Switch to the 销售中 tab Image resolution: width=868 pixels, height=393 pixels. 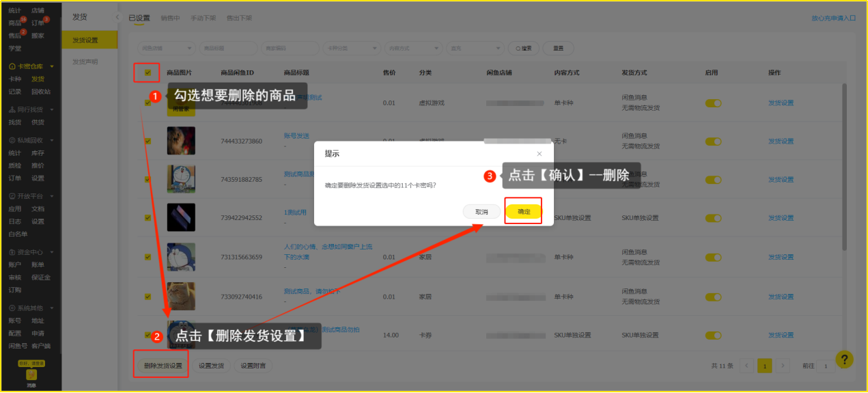tap(170, 18)
